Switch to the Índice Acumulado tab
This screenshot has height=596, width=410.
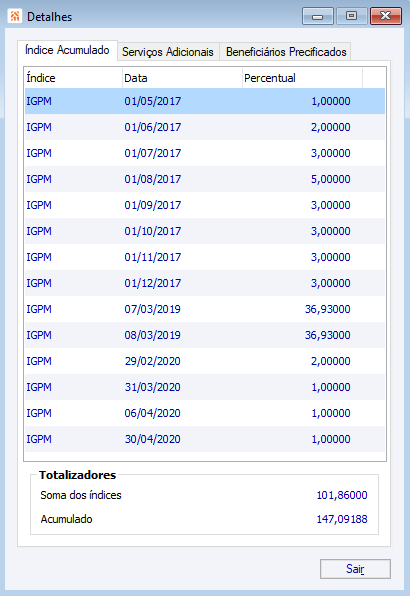pyautogui.click(x=67, y=50)
